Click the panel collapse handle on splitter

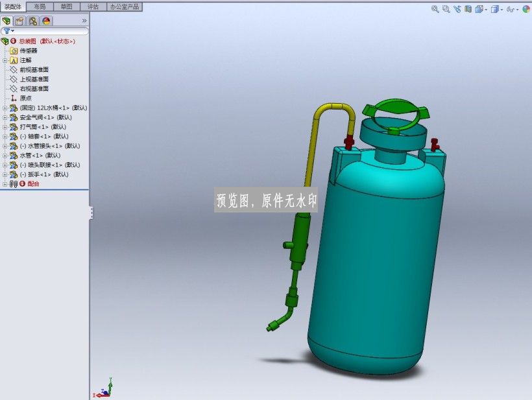pyautogui.click(x=91, y=213)
